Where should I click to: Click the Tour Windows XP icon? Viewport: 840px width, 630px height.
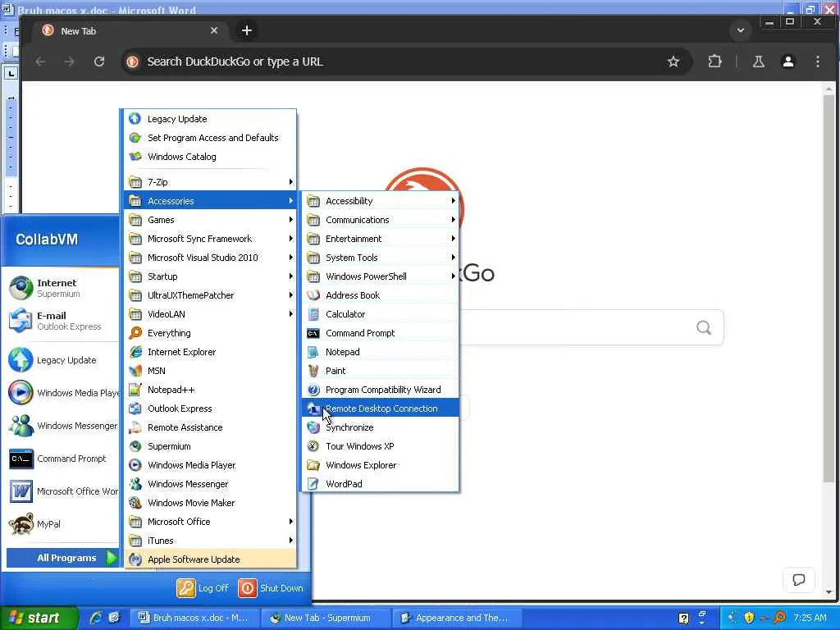[x=313, y=446]
